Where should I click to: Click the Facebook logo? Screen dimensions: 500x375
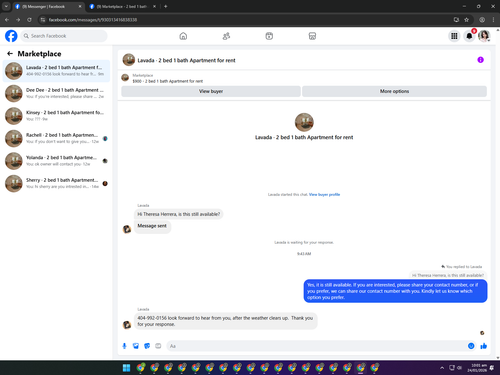click(x=11, y=36)
